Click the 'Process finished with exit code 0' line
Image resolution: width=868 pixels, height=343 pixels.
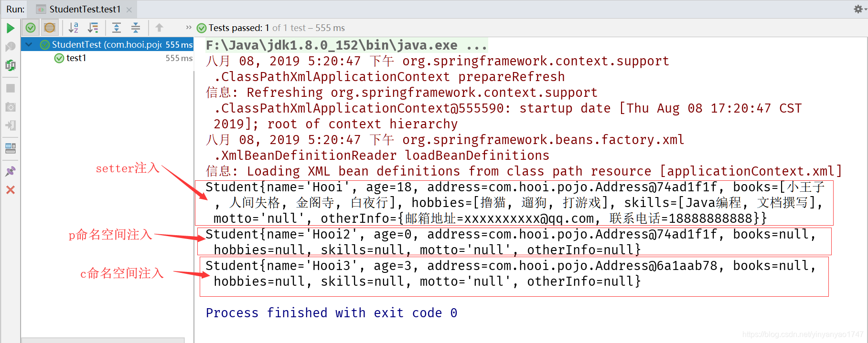(332, 313)
